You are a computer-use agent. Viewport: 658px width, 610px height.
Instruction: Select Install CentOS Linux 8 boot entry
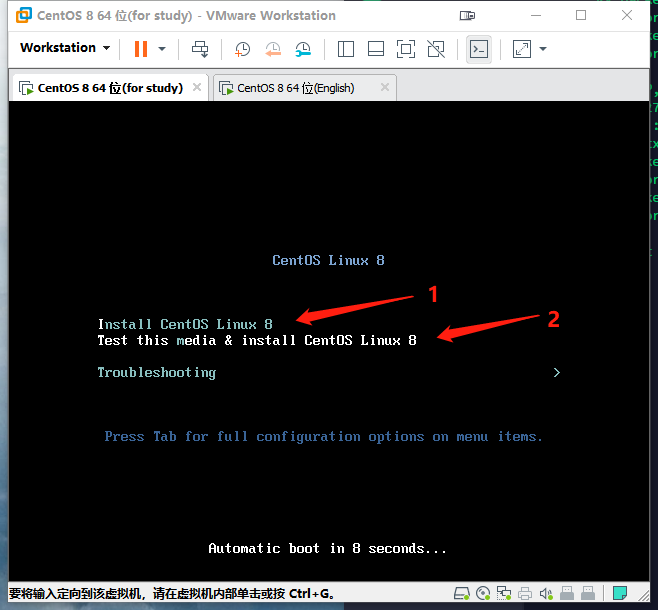coord(185,324)
